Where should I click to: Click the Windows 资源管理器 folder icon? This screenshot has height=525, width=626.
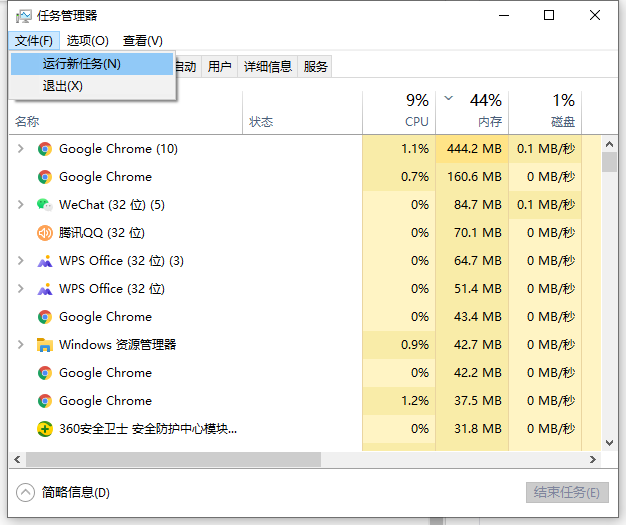point(44,345)
